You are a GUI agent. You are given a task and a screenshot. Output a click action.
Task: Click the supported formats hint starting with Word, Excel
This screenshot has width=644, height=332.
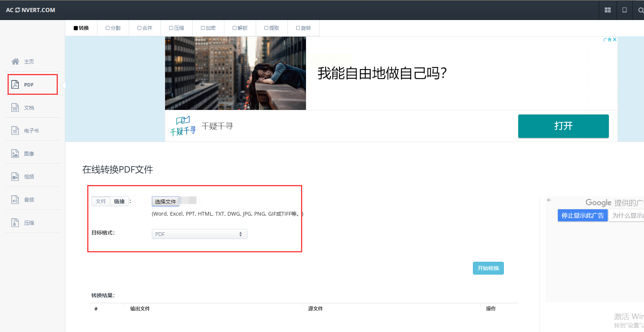227,214
